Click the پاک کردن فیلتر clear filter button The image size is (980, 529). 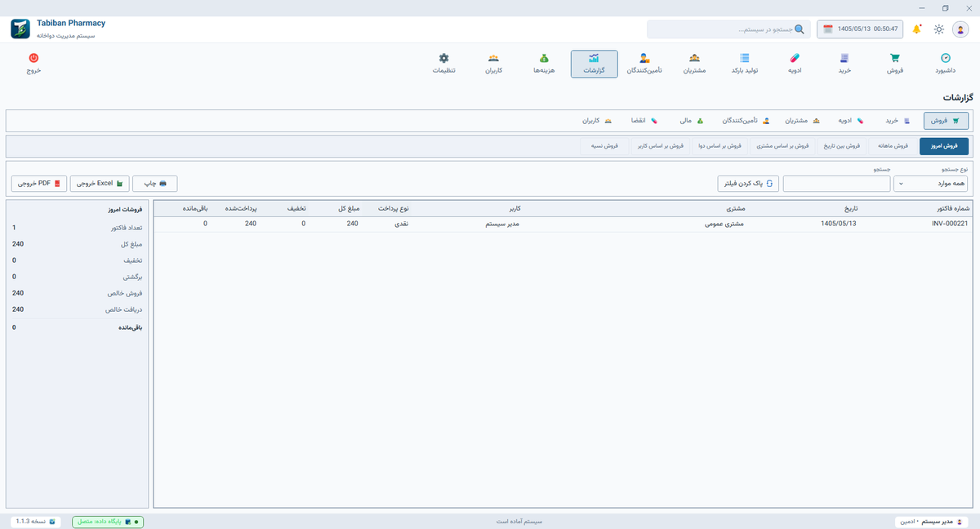pyautogui.click(x=748, y=184)
